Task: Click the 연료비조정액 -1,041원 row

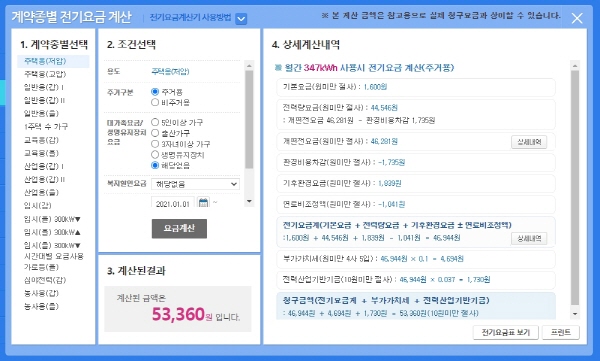Action: [416, 204]
